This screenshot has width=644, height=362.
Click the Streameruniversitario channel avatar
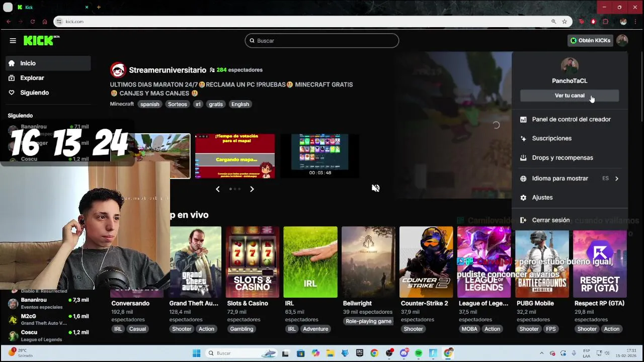coord(118,70)
